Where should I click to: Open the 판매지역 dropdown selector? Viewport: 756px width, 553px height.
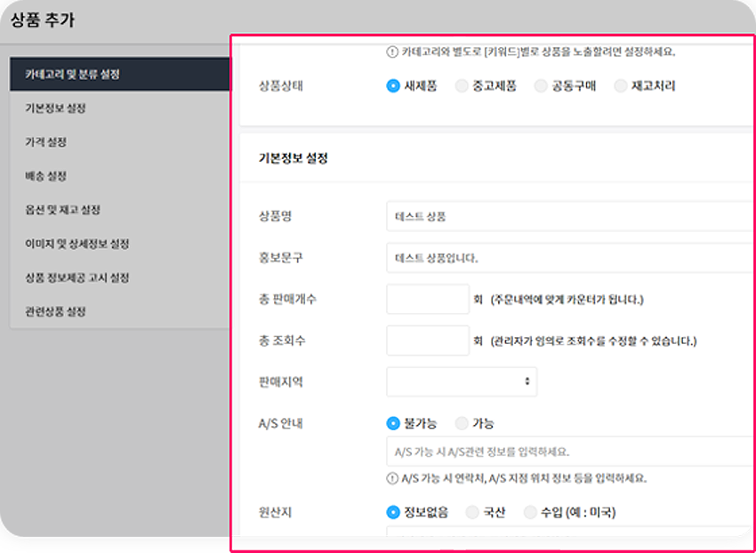[x=461, y=381]
